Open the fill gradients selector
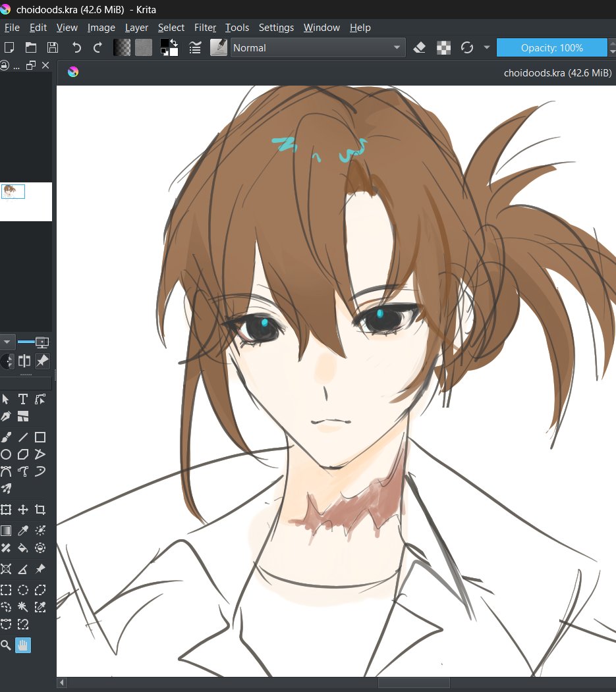The height and width of the screenshot is (692, 616). [122, 47]
